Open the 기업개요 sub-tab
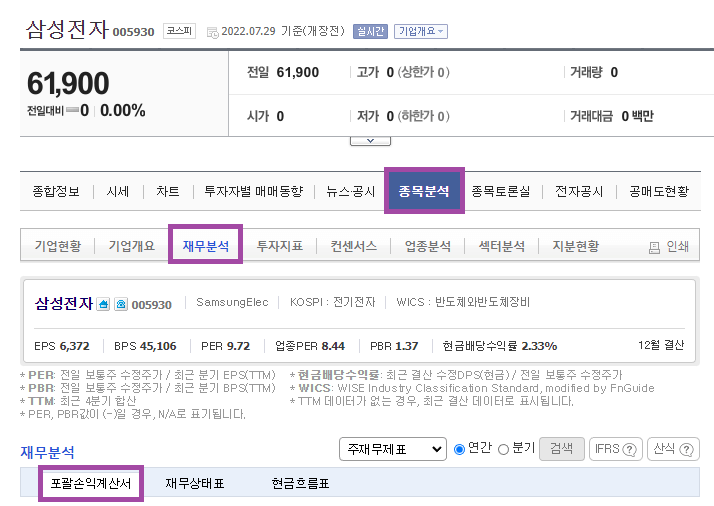 [x=132, y=246]
